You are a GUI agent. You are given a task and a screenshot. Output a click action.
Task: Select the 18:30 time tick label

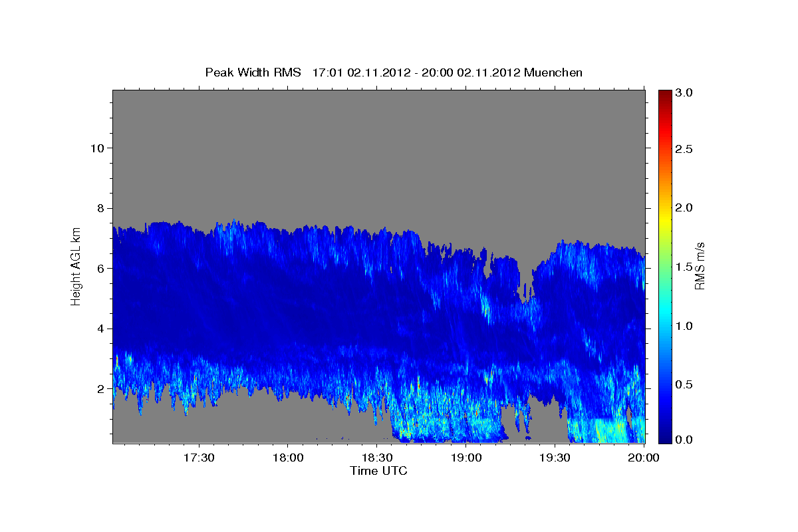tap(376, 458)
